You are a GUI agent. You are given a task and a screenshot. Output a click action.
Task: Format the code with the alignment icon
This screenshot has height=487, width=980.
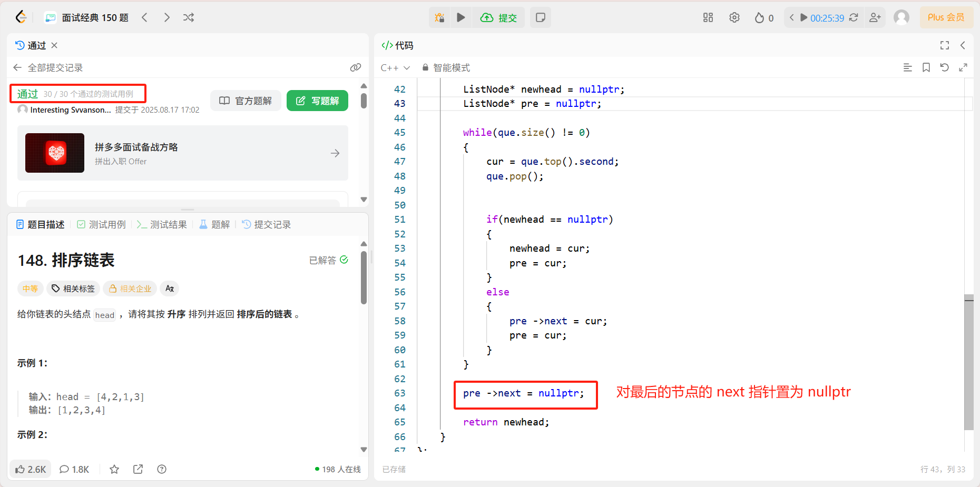pos(907,67)
